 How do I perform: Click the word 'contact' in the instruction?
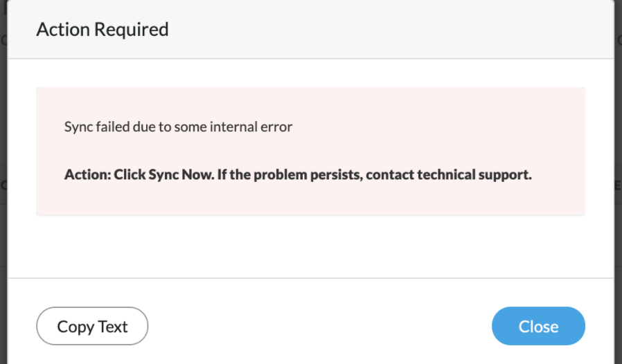tap(391, 174)
